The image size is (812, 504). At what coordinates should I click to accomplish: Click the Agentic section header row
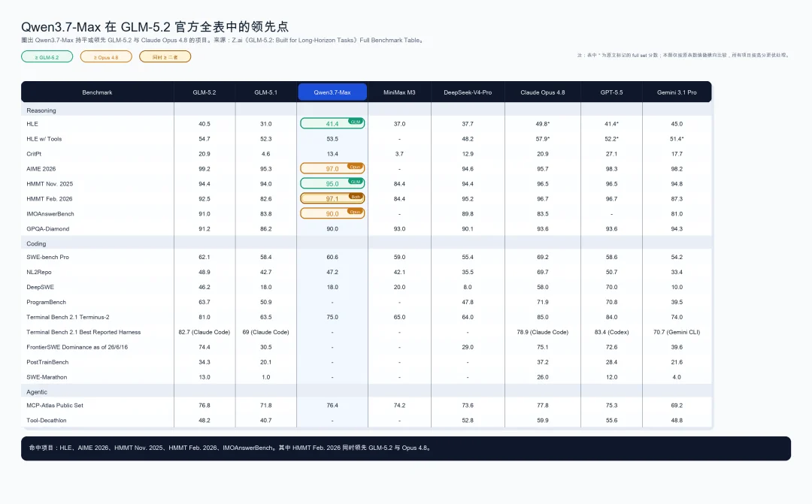tap(367, 392)
